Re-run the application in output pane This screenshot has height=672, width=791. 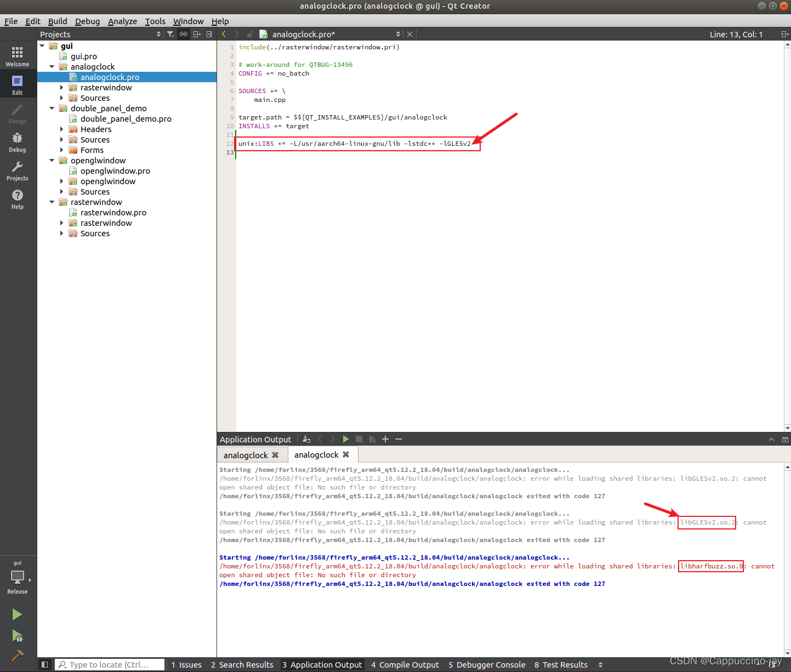pos(346,439)
